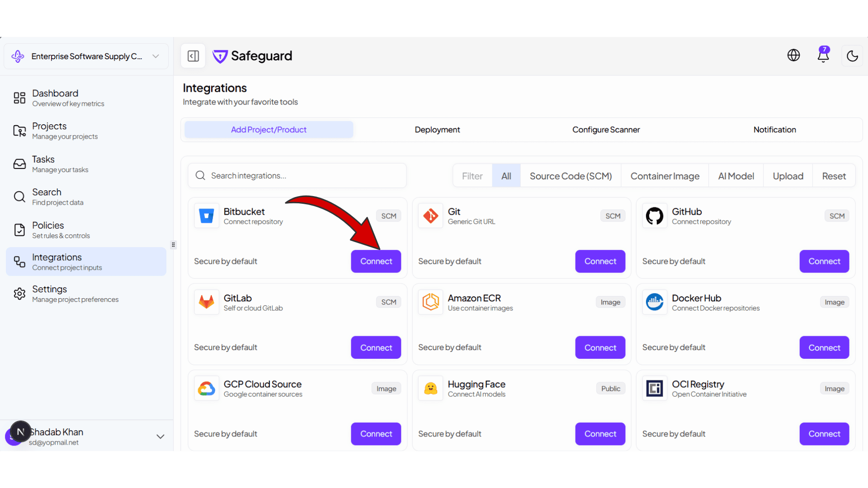Click the OCI Registry logo icon
The image size is (868, 488).
click(x=655, y=389)
